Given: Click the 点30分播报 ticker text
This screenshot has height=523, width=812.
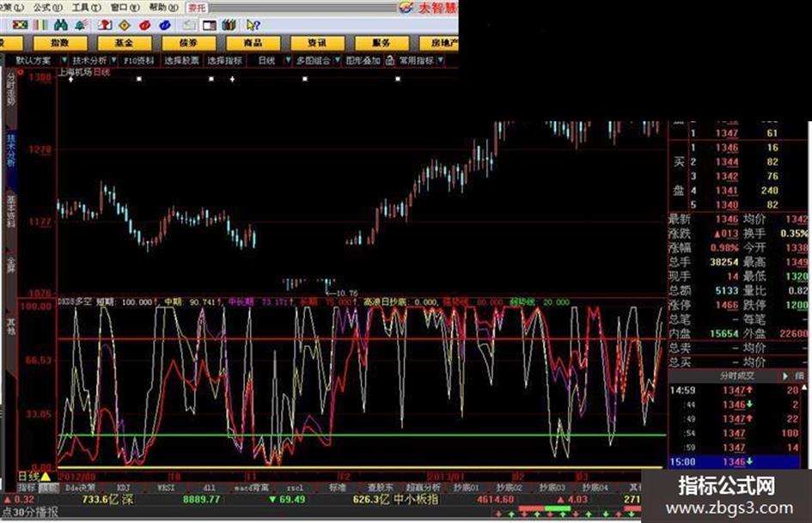Looking at the screenshot, I should click(29, 513).
